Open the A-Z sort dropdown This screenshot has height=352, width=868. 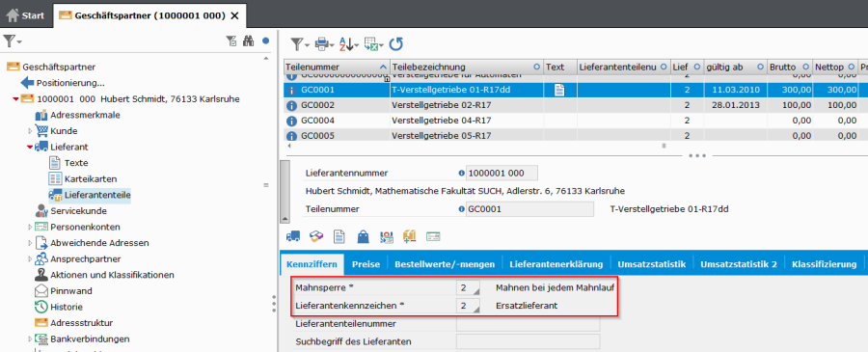tap(349, 43)
